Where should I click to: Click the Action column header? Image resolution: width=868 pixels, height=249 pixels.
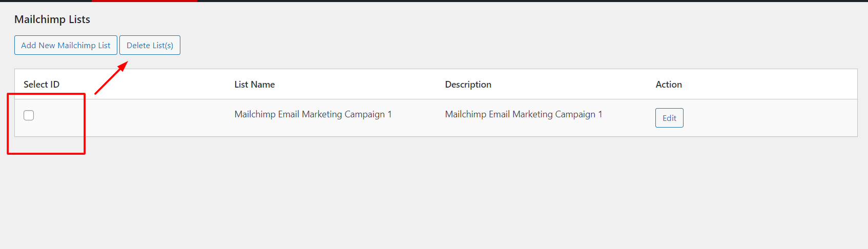(669, 85)
